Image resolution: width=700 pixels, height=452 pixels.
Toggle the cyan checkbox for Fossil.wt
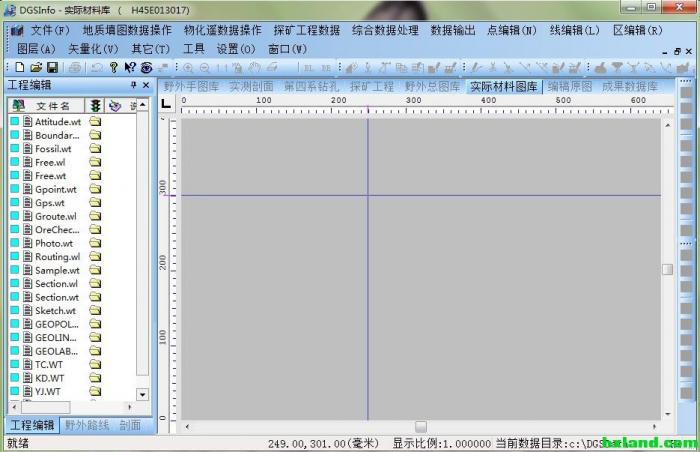[x=15, y=148]
